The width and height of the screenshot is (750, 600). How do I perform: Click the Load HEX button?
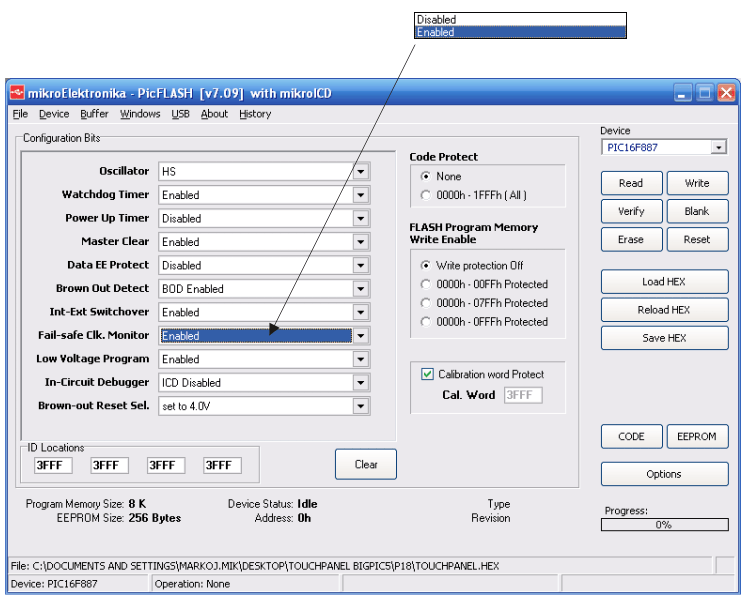664,282
